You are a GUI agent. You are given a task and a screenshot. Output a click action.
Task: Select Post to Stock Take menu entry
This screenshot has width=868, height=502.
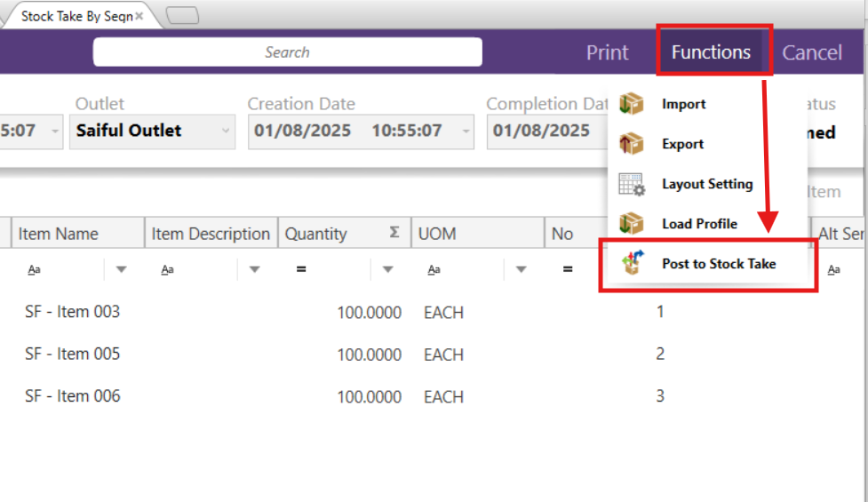tap(718, 264)
